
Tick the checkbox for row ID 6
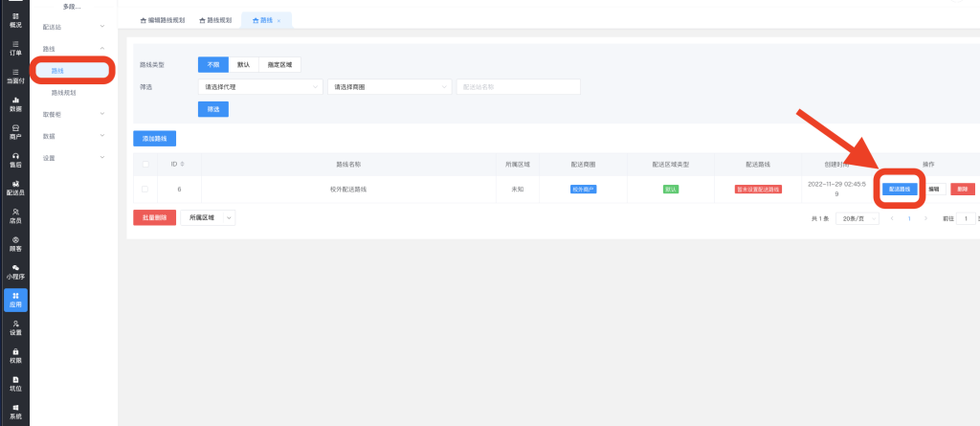coord(145,190)
